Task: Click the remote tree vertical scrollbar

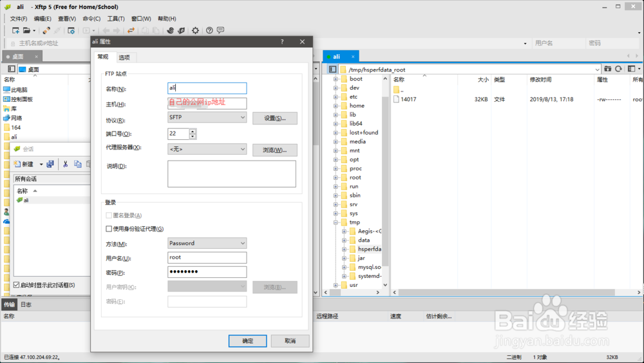Action: (385, 181)
